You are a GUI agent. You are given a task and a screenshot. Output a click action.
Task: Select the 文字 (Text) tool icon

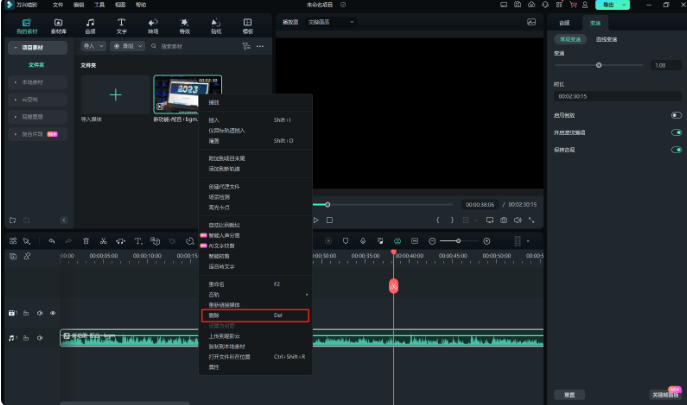(x=122, y=24)
